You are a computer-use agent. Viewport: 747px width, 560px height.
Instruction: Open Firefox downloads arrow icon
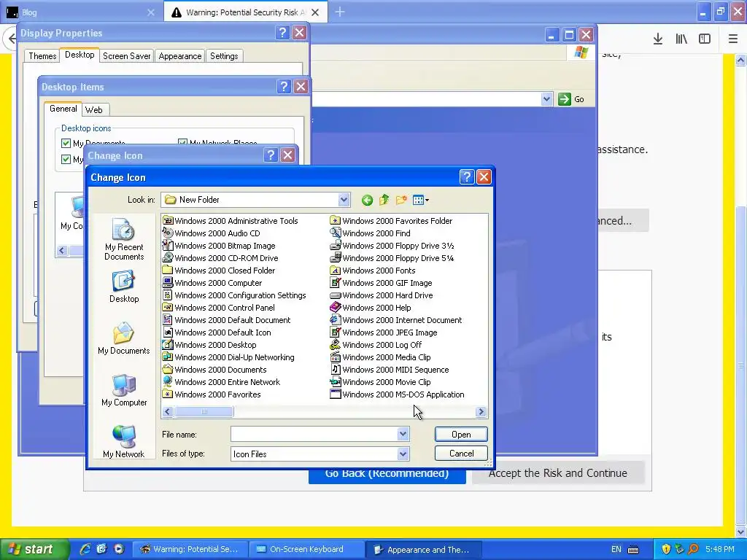[x=657, y=39]
